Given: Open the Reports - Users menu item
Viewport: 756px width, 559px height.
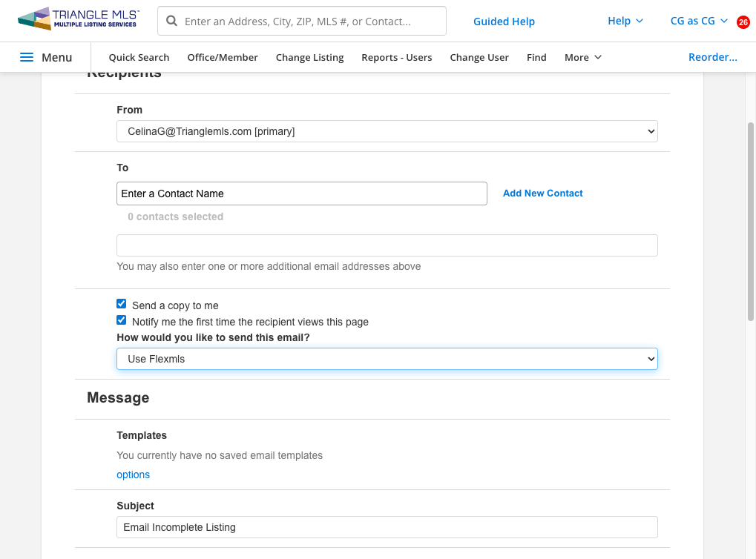Looking at the screenshot, I should (397, 57).
